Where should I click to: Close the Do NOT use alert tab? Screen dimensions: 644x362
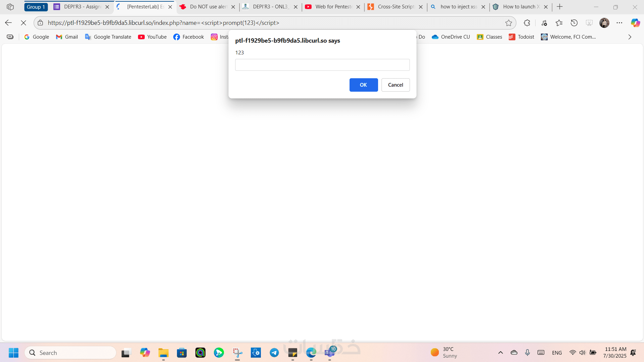[233, 7]
